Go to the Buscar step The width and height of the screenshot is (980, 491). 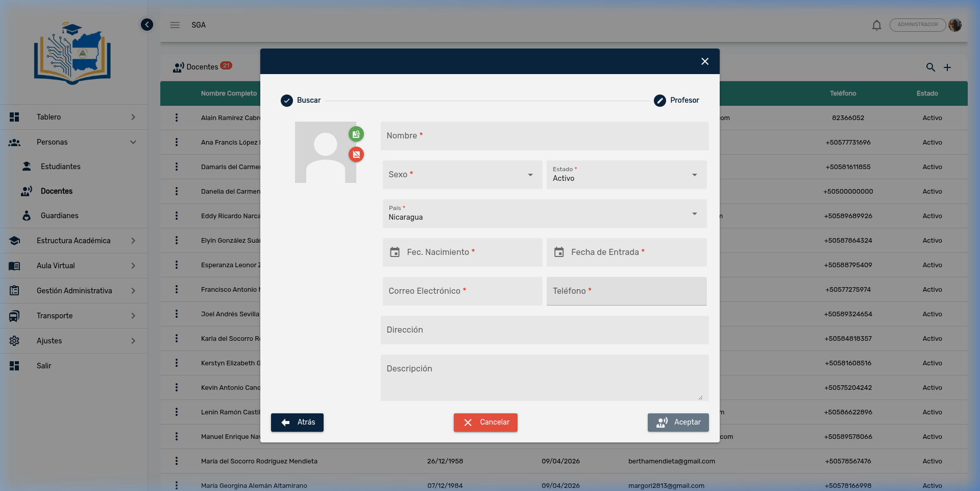301,100
